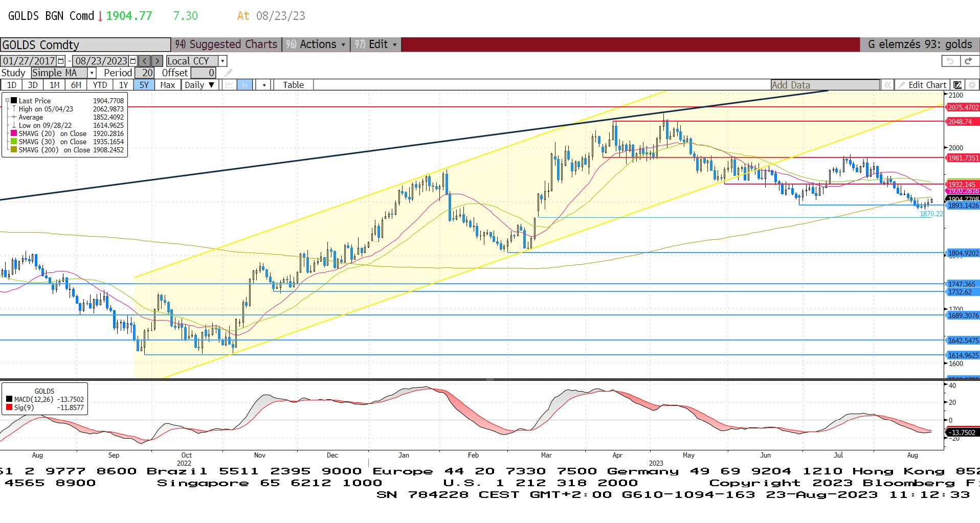This screenshot has width=980, height=523.
Task: Select the 1D range tab
Action: (x=11, y=85)
